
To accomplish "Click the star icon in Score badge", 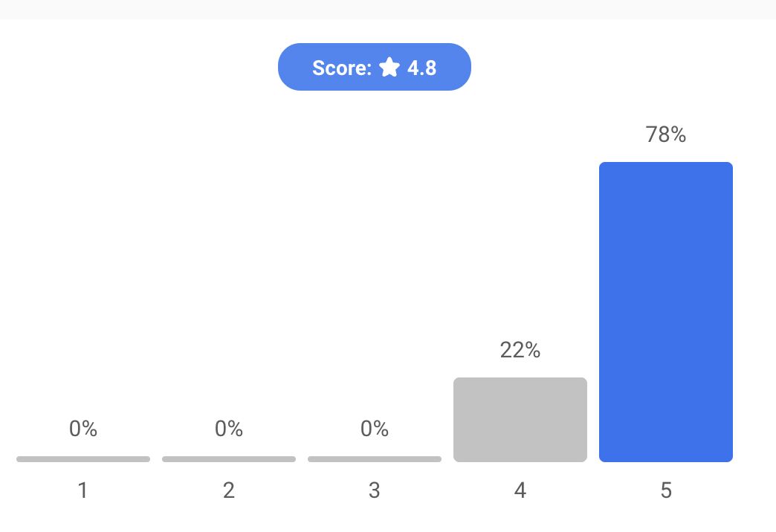I will coord(389,67).
